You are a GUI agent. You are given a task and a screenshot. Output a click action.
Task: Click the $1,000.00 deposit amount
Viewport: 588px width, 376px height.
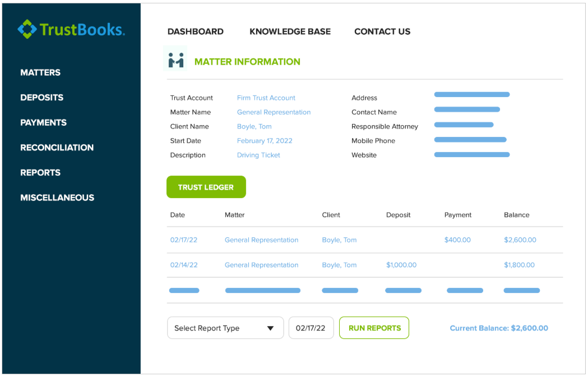(401, 265)
